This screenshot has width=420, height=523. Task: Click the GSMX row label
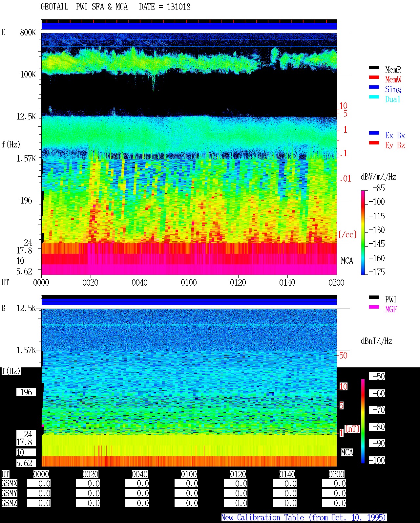click(x=9, y=484)
